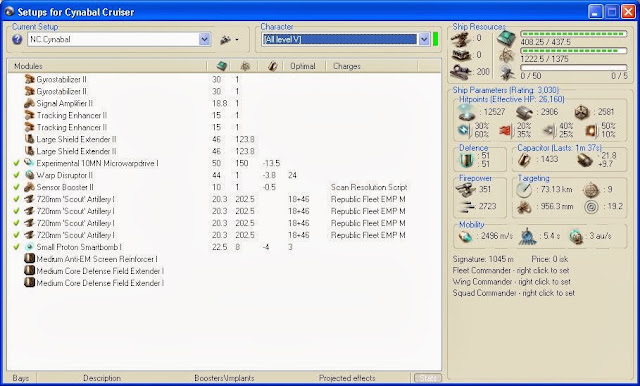
Task: Click the Charges column header
Action: [x=347, y=66]
